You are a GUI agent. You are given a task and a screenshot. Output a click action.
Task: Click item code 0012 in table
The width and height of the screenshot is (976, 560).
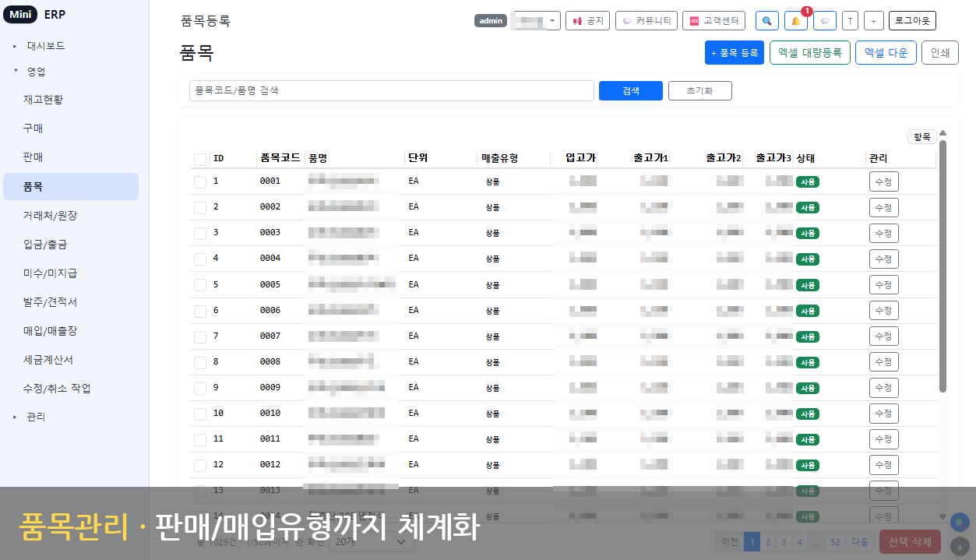click(x=270, y=464)
